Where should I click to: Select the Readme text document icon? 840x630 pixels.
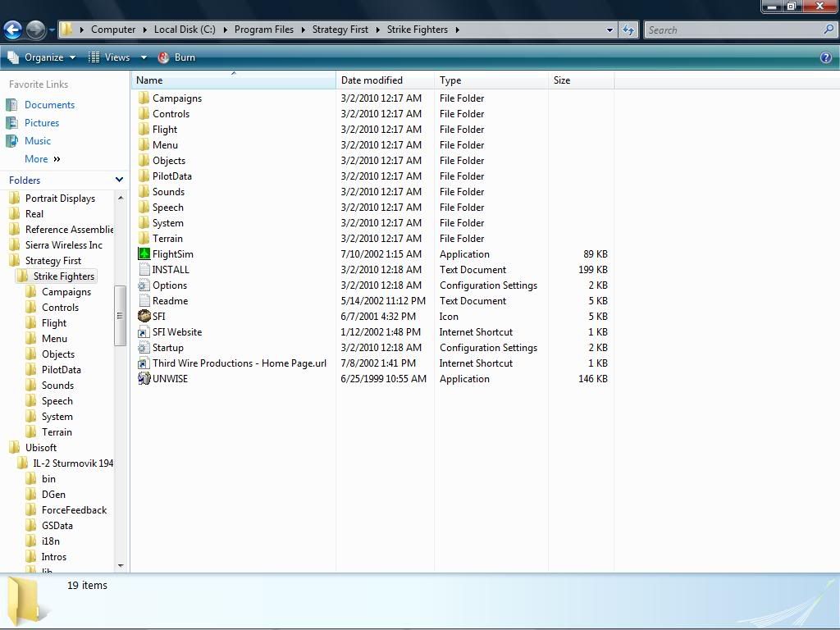(x=144, y=301)
